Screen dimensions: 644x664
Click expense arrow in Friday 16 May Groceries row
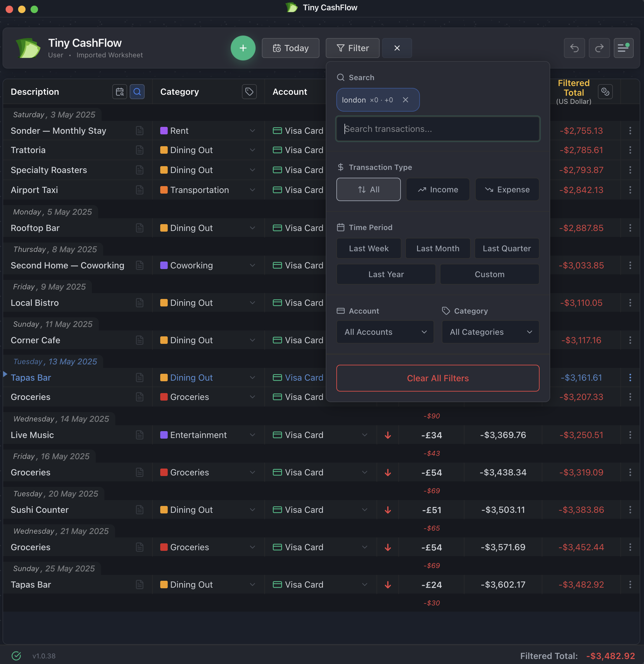[x=388, y=473]
